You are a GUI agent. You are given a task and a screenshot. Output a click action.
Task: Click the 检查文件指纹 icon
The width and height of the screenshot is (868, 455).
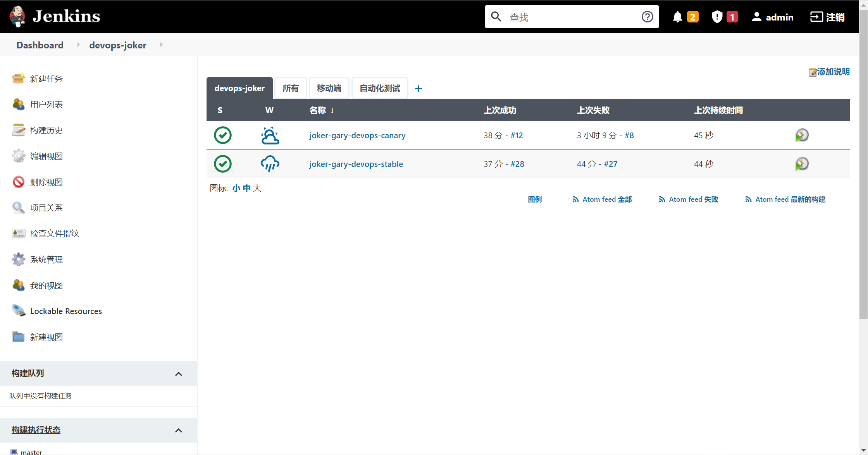pyautogui.click(x=18, y=234)
